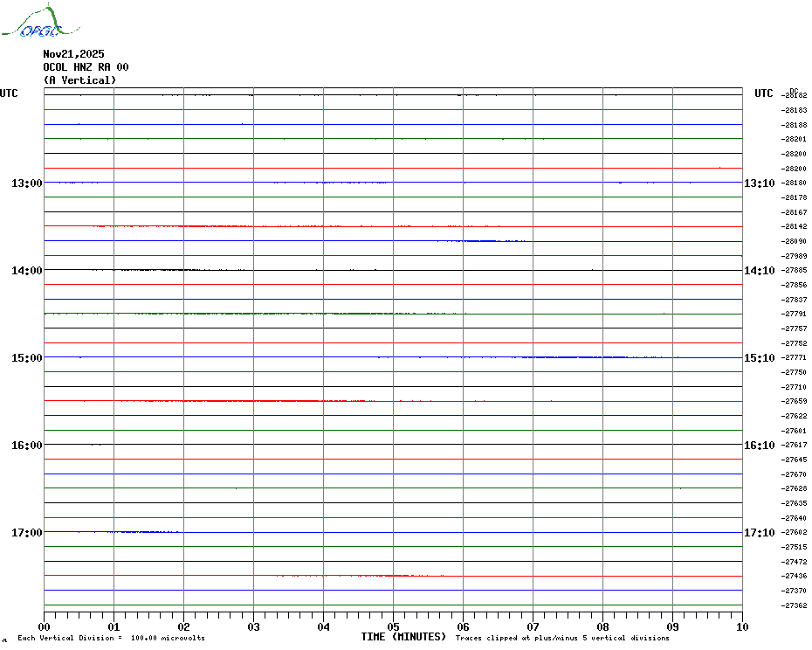Click the (A Vertical) channel label
Viewport: 812px width, 650px height.
pyautogui.click(x=79, y=80)
